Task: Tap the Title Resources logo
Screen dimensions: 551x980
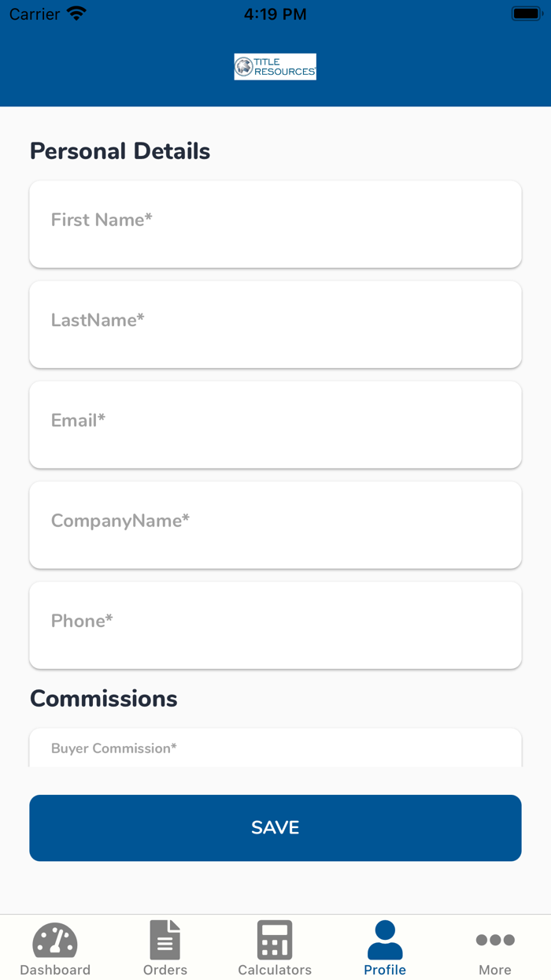Action: coord(275,67)
